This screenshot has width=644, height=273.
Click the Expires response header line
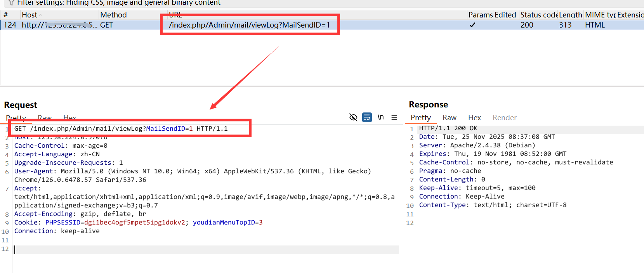click(493, 154)
